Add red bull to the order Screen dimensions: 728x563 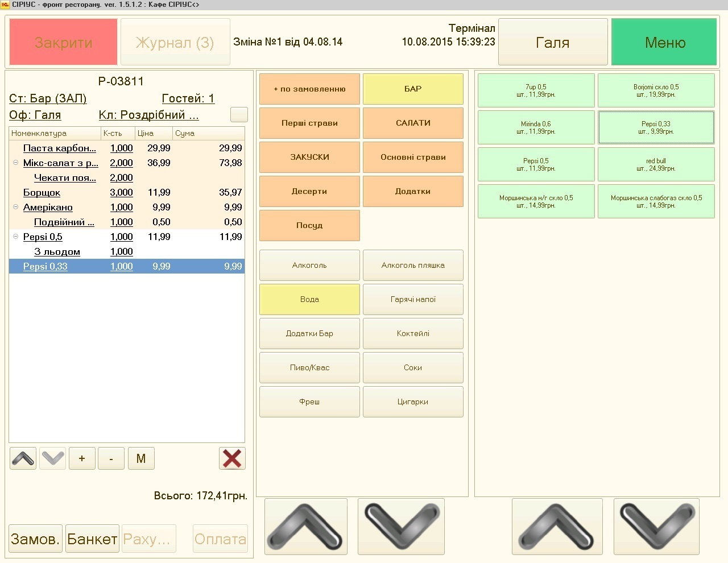click(656, 164)
